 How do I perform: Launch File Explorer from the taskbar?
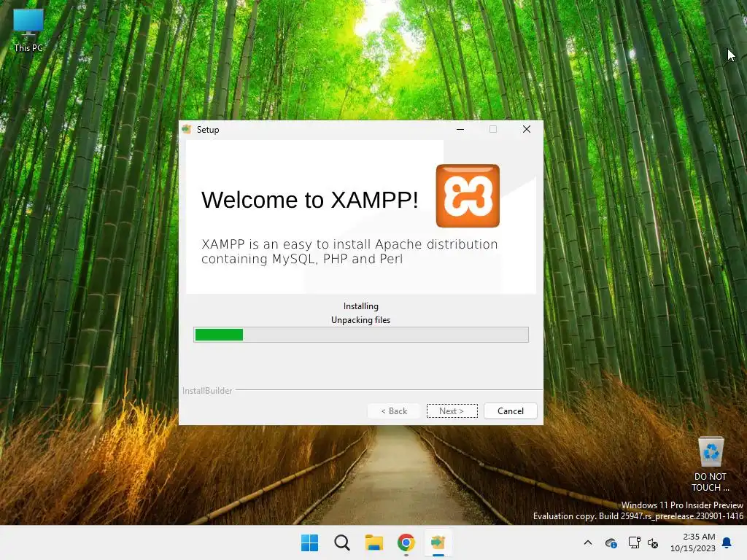click(374, 542)
